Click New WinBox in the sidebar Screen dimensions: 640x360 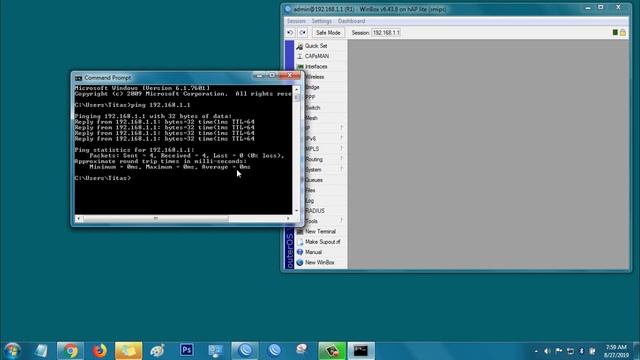click(320, 262)
